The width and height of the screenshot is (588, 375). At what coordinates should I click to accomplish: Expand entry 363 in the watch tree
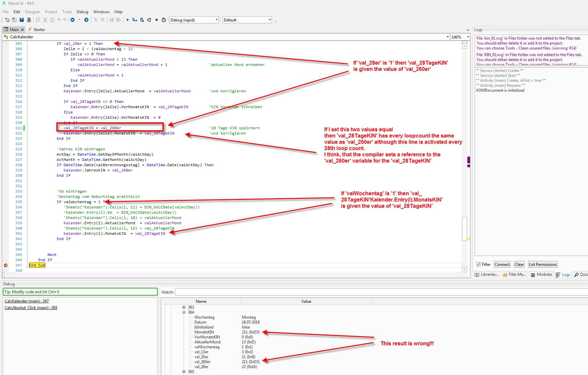(x=184, y=307)
